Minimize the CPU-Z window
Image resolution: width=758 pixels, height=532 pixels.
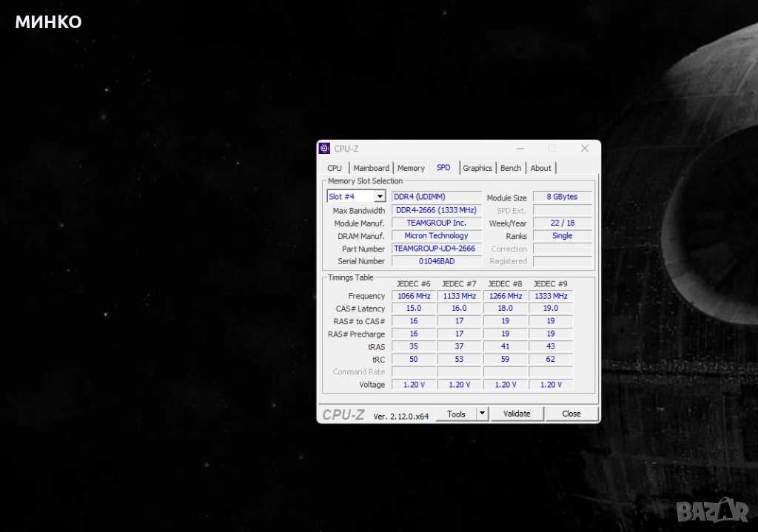520,149
